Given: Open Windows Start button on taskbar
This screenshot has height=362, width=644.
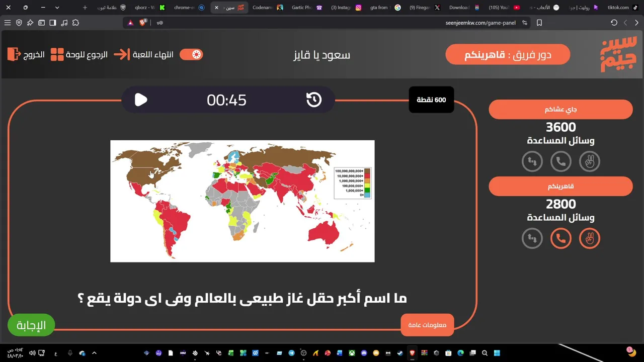Looking at the screenshot, I should coord(497,353).
